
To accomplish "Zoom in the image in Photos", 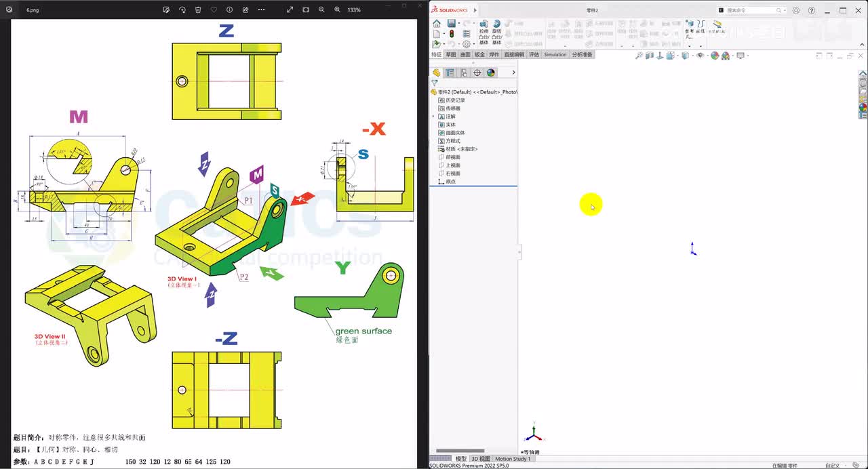I will tap(337, 10).
